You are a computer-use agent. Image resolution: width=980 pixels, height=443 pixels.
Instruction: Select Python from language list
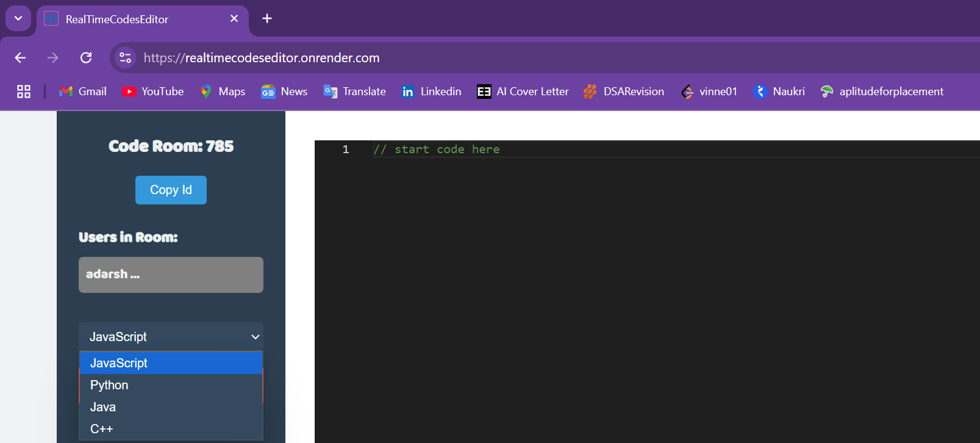[171, 385]
